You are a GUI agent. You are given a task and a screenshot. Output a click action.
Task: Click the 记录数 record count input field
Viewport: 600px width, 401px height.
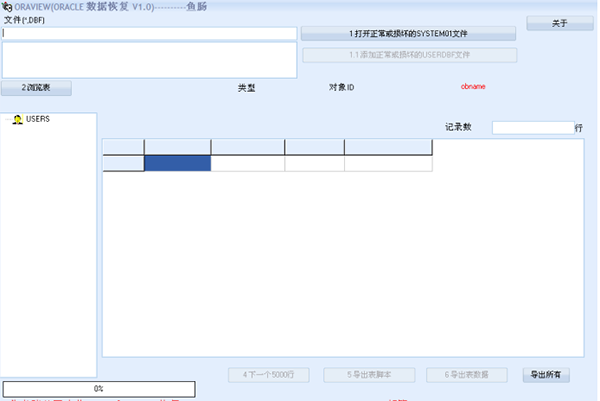coord(533,128)
